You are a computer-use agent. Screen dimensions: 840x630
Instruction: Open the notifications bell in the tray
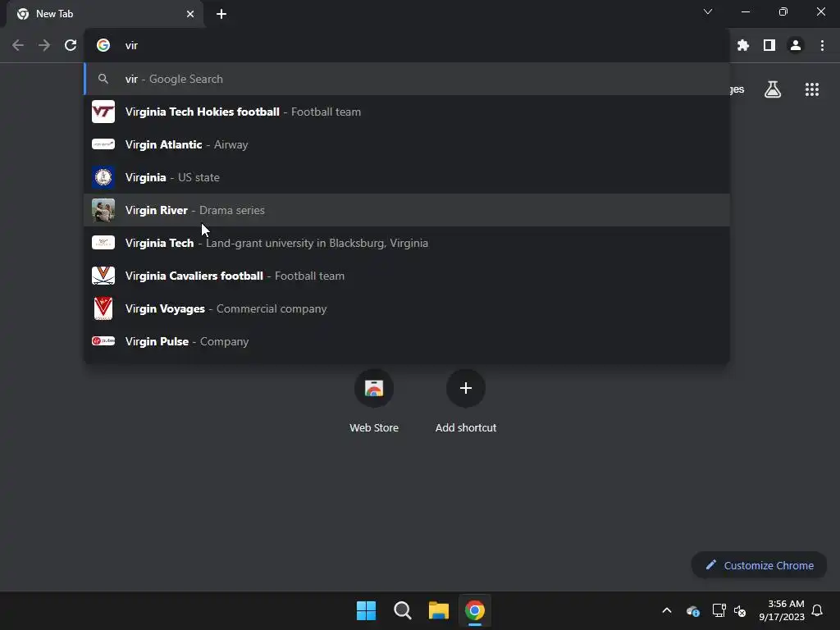pos(817,610)
